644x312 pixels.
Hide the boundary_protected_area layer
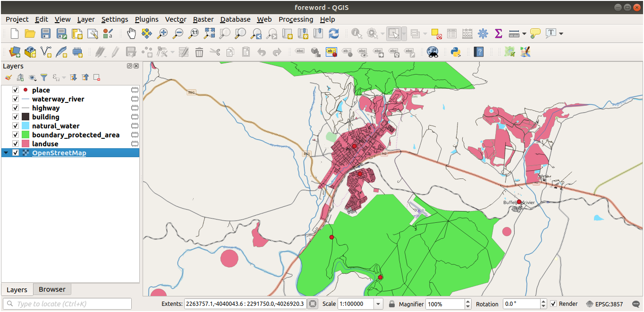coord(15,135)
